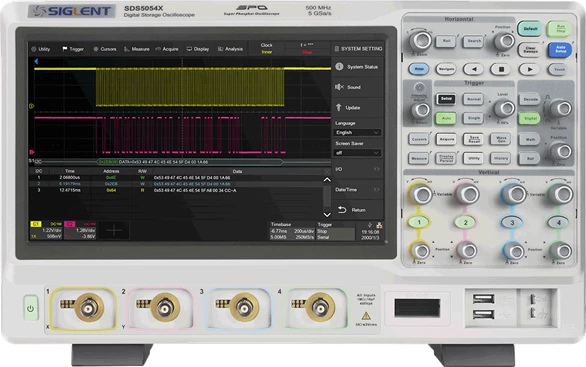Toggle channel 3 button
The height and width of the screenshot is (367, 586).
pyautogui.click(x=512, y=222)
